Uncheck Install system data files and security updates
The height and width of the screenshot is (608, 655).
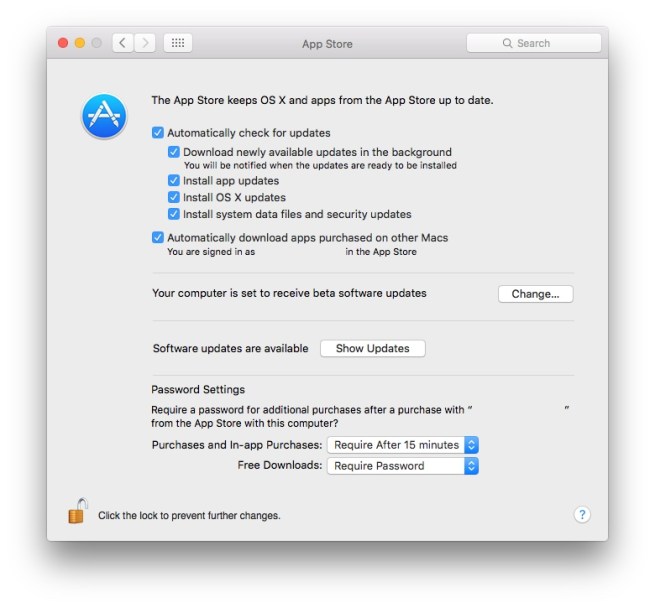[174, 214]
